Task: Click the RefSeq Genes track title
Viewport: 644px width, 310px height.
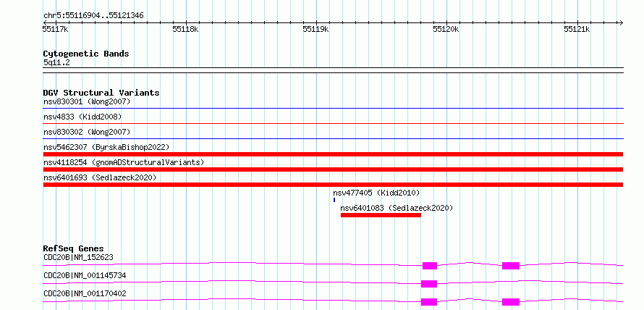Action: coord(73,248)
